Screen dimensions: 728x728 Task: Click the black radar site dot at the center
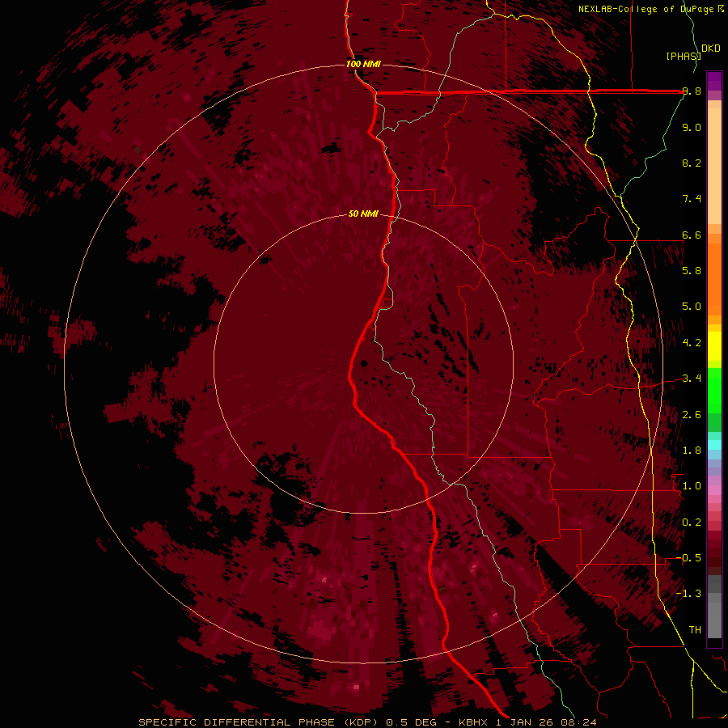click(364, 363)
